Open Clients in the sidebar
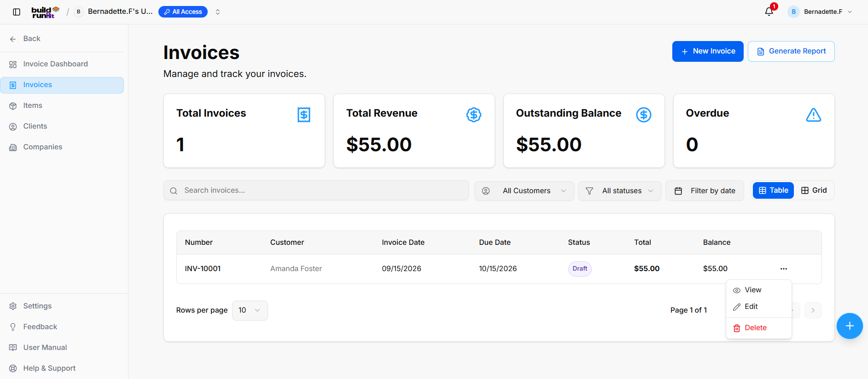868x379 pixels. pos(62,126)
